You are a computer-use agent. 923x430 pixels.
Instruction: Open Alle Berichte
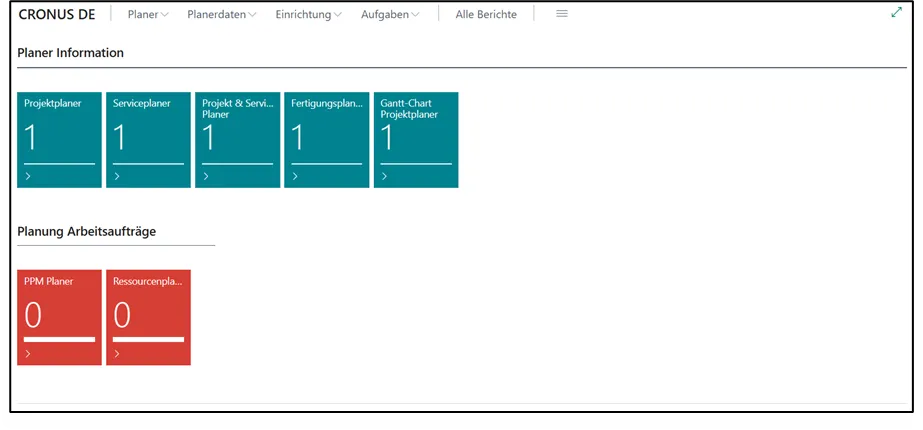click(486, 15)
